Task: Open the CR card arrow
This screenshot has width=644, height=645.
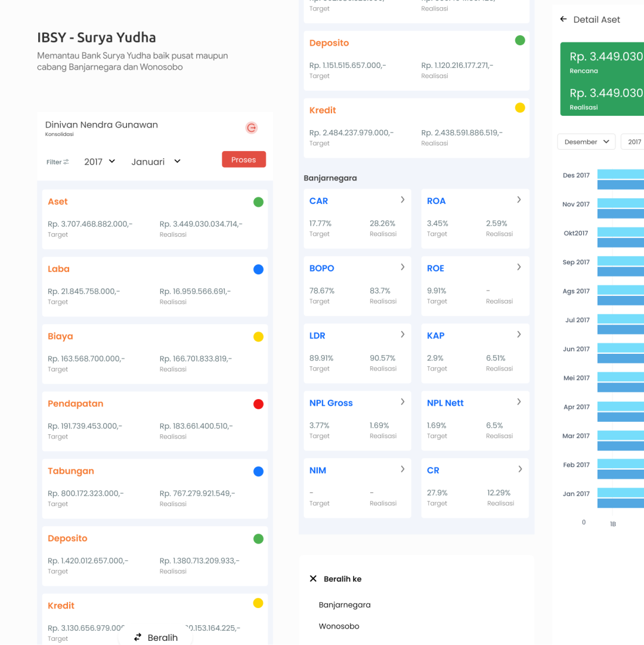Action: click(520, 470)
